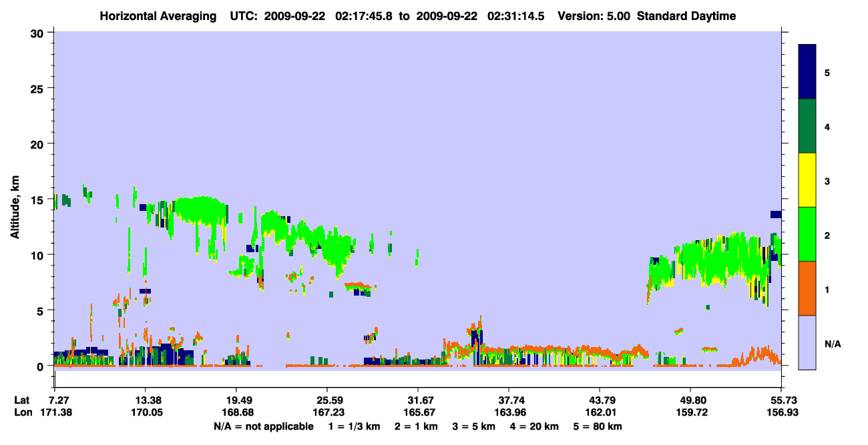Click 'Standard Daytime' in the title

[x=686, y=16]
